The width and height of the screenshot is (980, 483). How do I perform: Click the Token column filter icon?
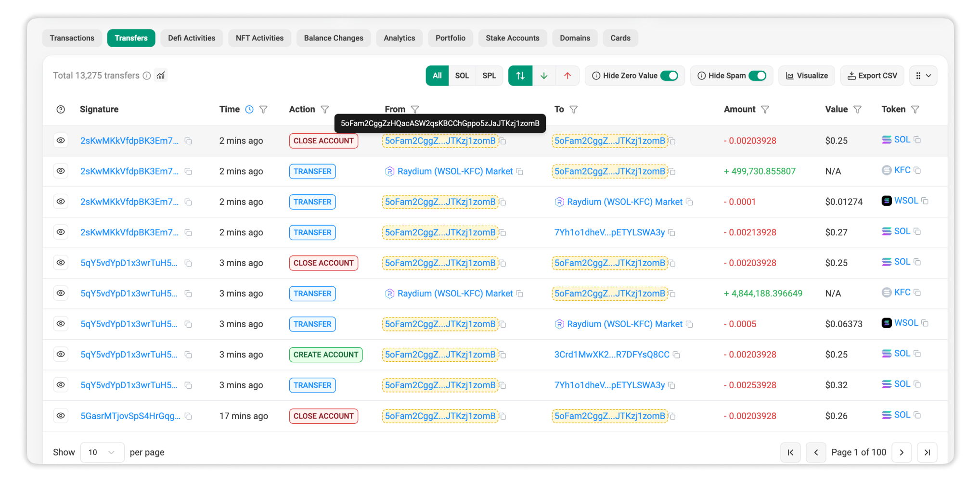(x=915, y=109)
